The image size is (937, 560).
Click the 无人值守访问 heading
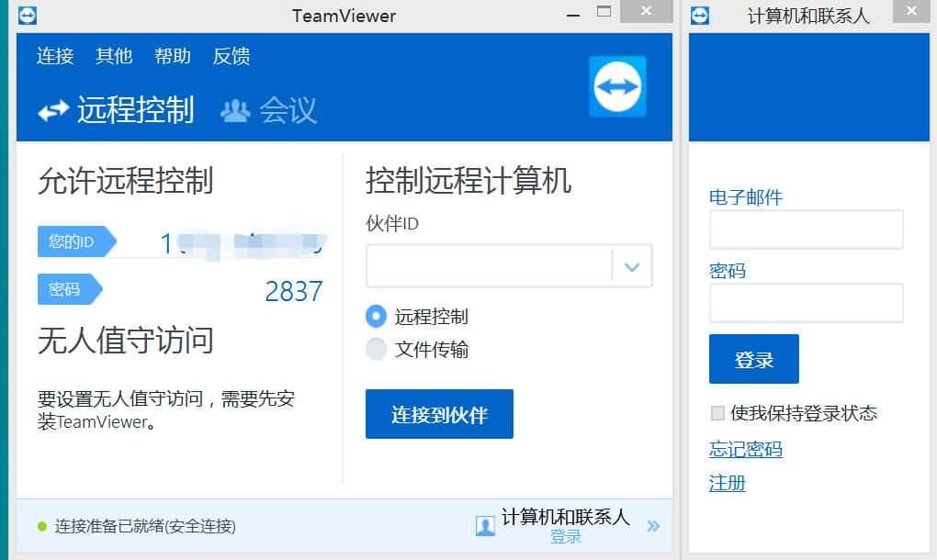(126, 341)
